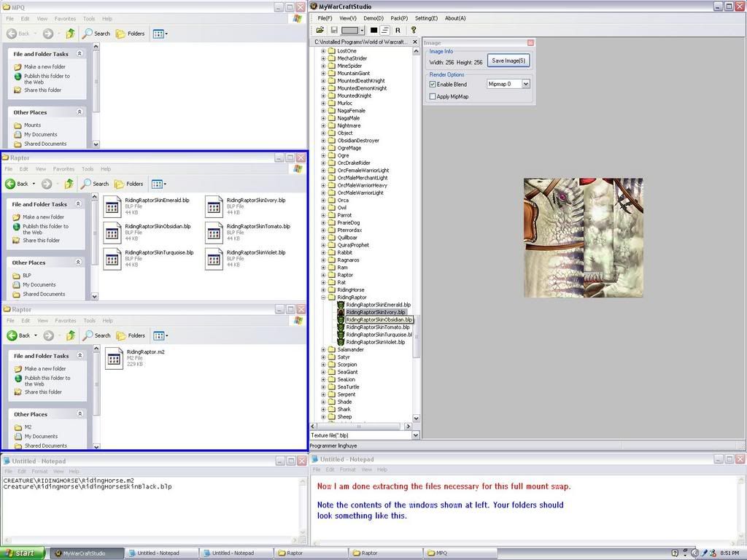Select RidingRaptorSkinObsidian.blp file icon in Raptor window

(112, 233)
